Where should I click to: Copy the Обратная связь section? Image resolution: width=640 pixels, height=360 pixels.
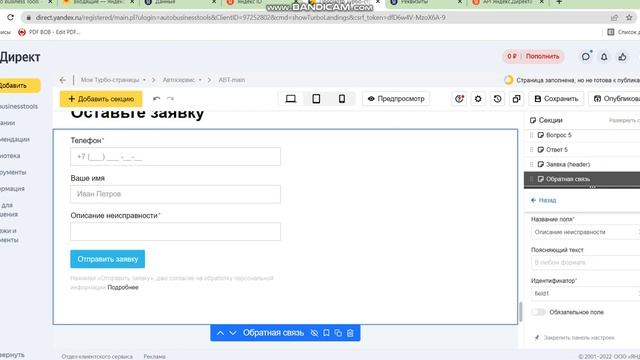(x=338, y=333)
